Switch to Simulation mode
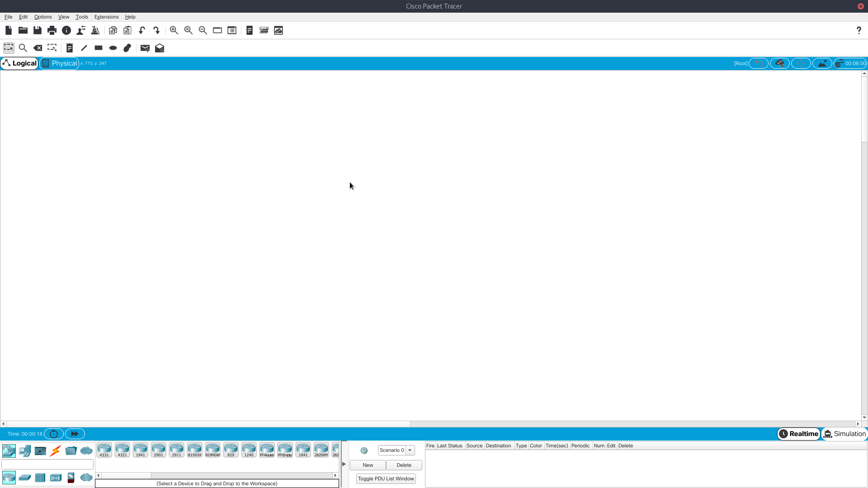The image size is (868, 488). coord(844,434)
